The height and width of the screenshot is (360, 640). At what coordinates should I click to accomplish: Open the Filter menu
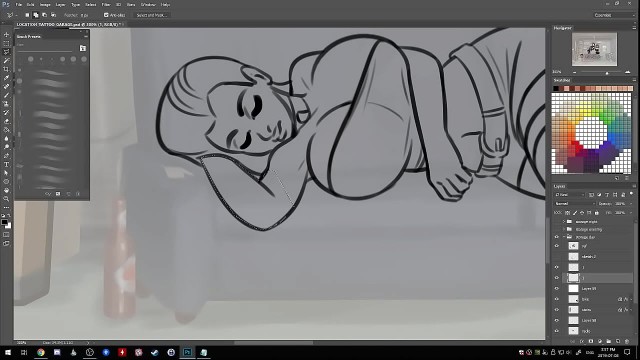[105, 4]
